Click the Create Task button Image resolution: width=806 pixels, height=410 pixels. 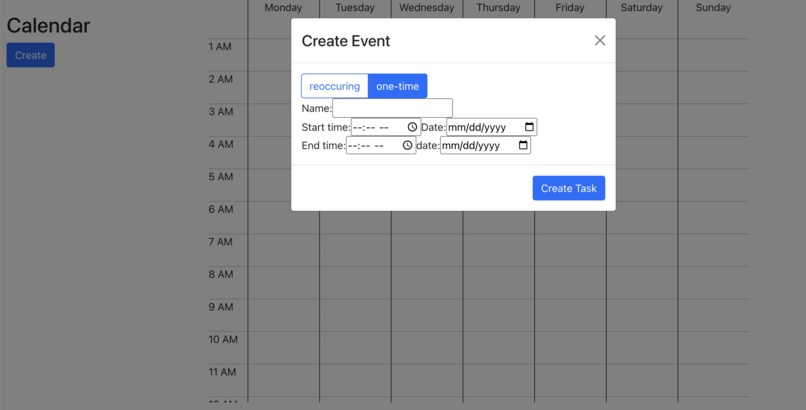coord(569,188)
